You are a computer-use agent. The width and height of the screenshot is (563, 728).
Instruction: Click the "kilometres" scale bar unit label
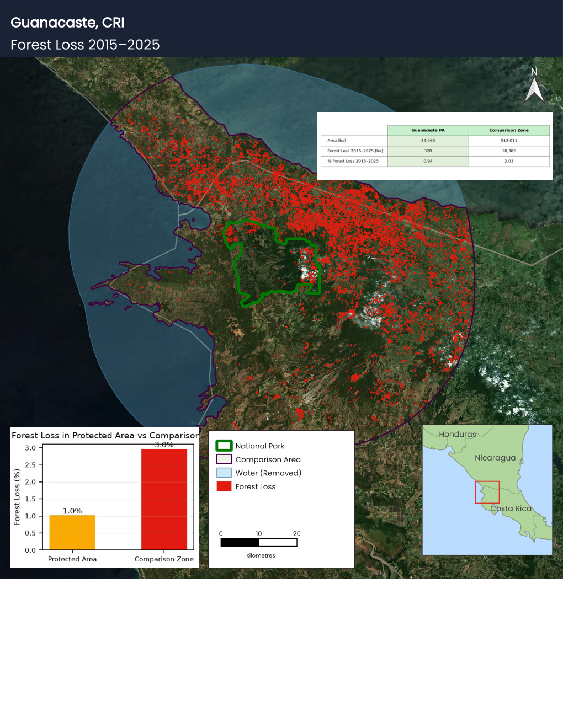pyautogui.click(x=261, y=555)
